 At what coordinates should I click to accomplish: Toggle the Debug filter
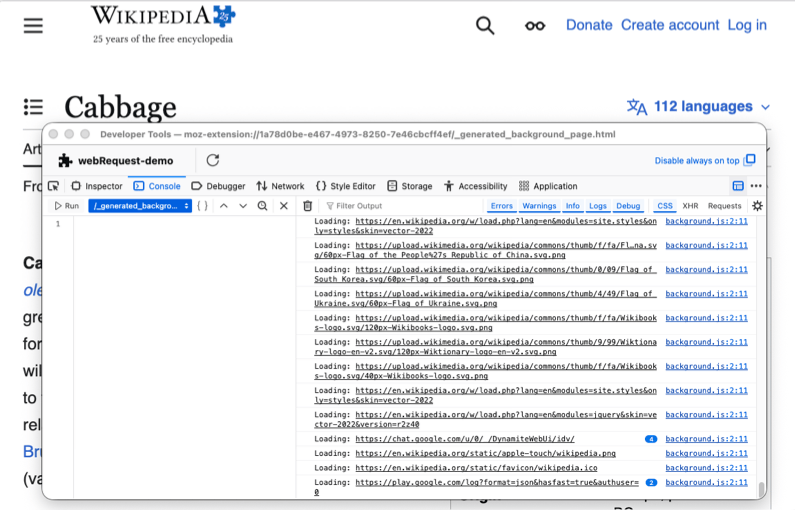[628, 206]
